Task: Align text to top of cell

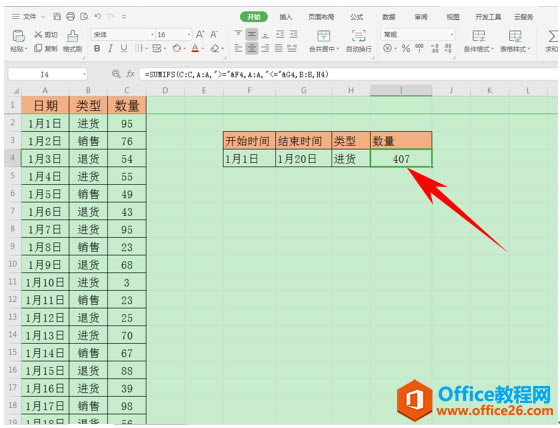Action: pos(238,34)
